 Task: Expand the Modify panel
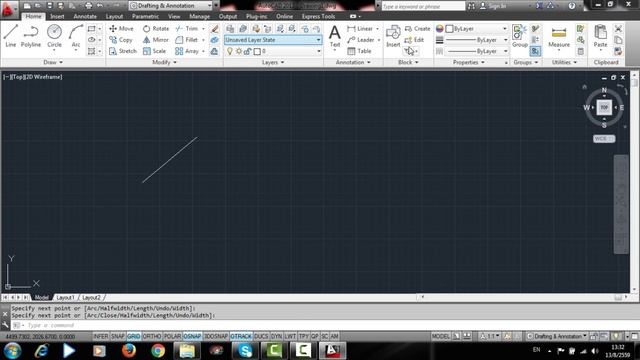point(164,62)
